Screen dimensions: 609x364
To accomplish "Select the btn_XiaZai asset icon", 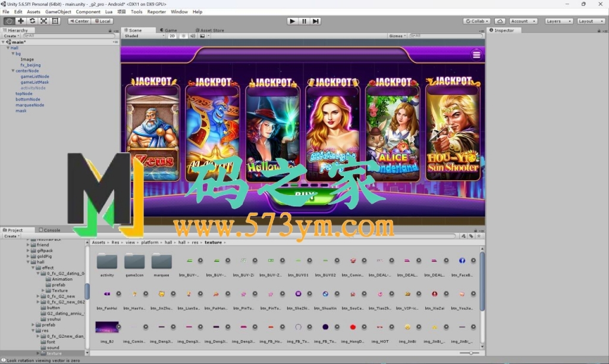I will coord(434,294).
